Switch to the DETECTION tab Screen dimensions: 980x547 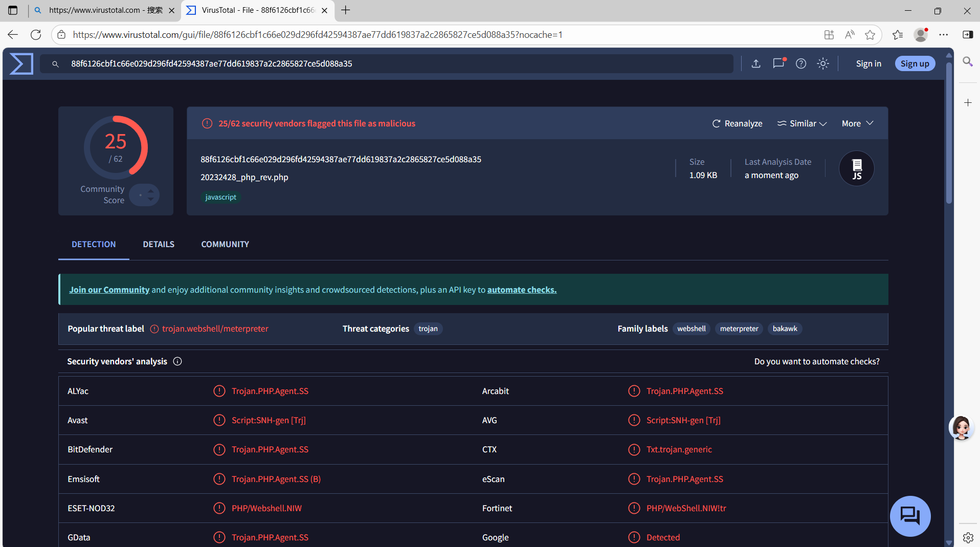(94, 245)
